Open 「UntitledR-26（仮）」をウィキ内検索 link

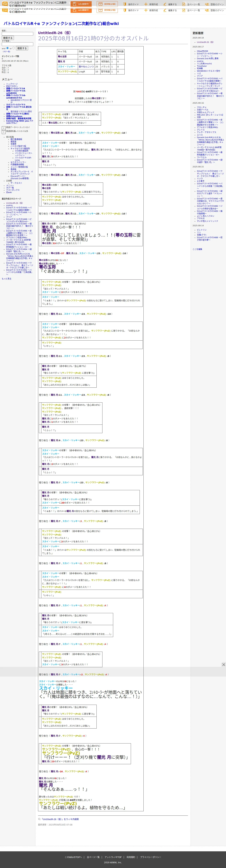point(60,819)
